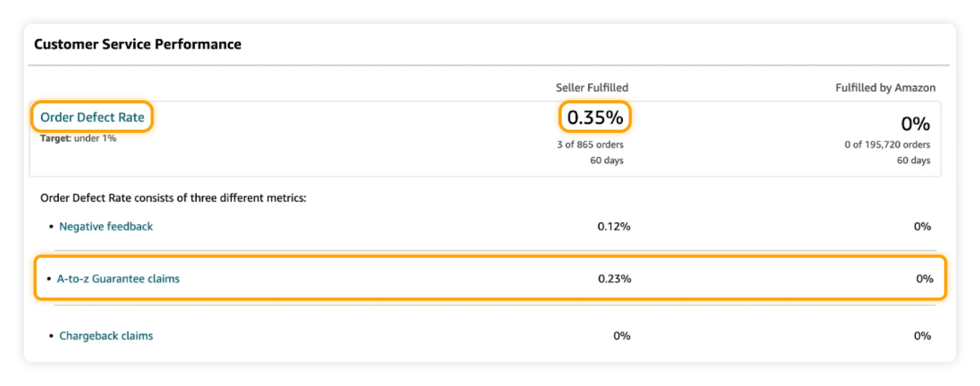Select the Fulfilled by Amazon column header

(x=885, y=87)
